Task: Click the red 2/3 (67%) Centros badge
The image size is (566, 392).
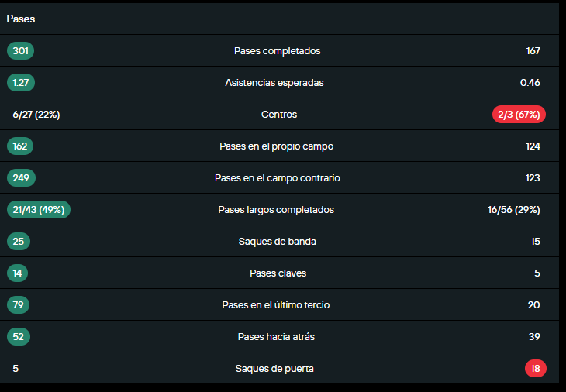Action: click(519, 115)
